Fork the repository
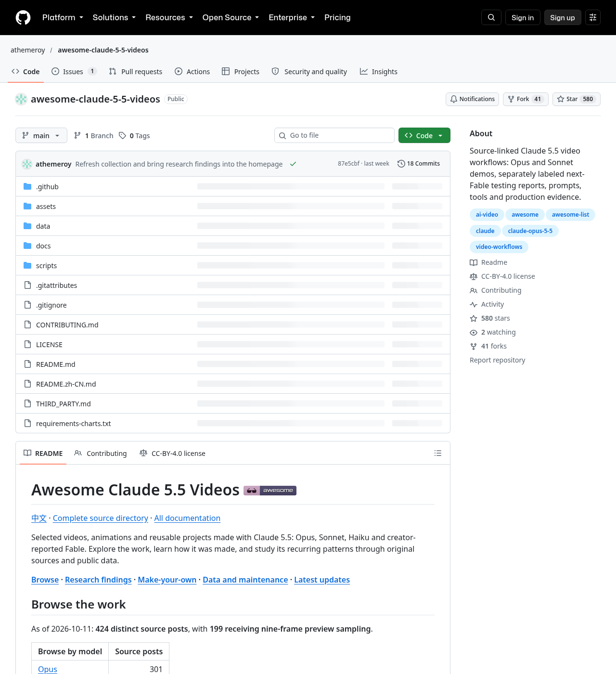 [x=526, y=99]
